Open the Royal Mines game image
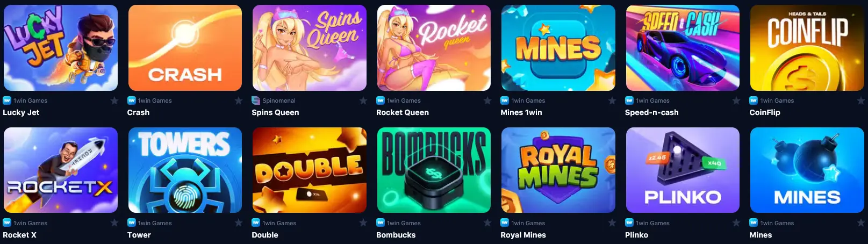This screenshot has width=868, height=244. 558,170
